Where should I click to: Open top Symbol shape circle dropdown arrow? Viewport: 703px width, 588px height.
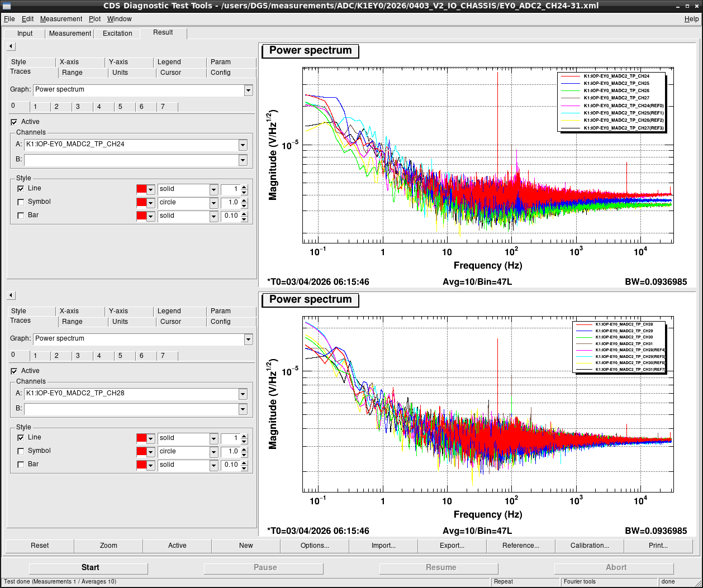pyautogui.click(x=213, y=203)
